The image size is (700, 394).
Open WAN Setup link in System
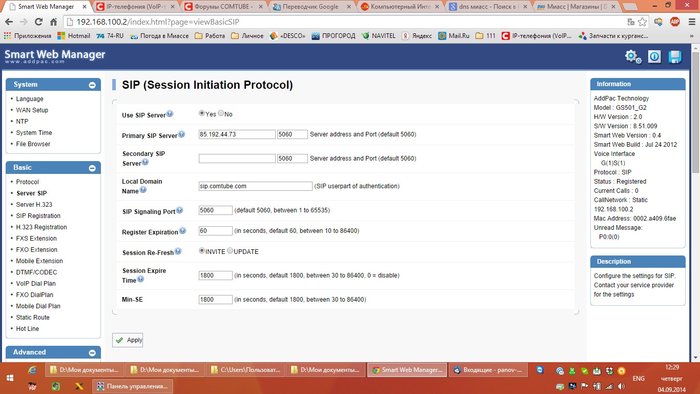[32, 110]
